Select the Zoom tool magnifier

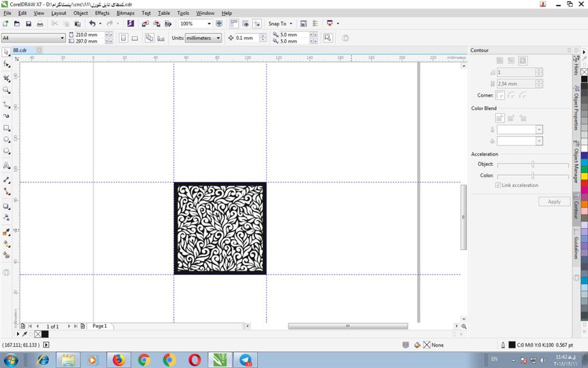pyautogui.click(x=6, y=90)
